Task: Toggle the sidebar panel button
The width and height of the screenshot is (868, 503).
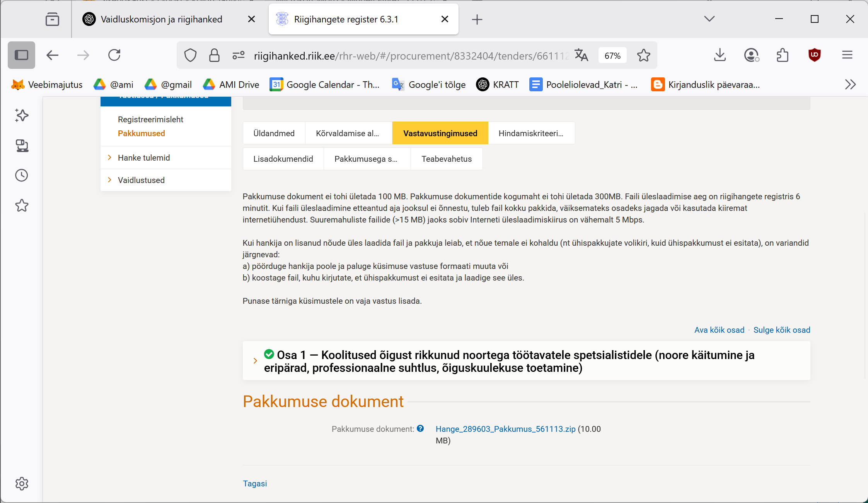Action: point(21,55)
